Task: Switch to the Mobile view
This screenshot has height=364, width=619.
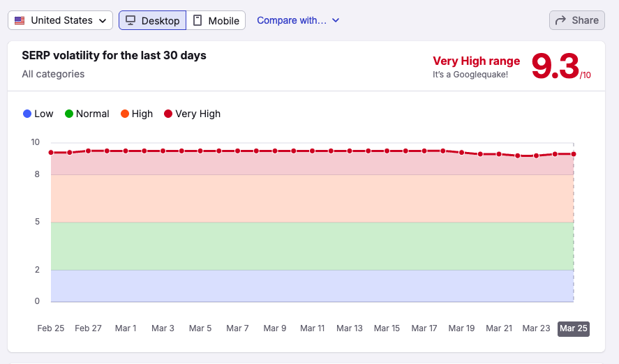Action: tap(216, 20)
